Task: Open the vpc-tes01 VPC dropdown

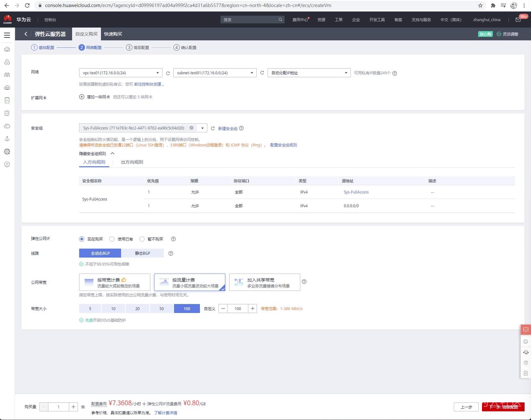Action: [x=121, y=73]
